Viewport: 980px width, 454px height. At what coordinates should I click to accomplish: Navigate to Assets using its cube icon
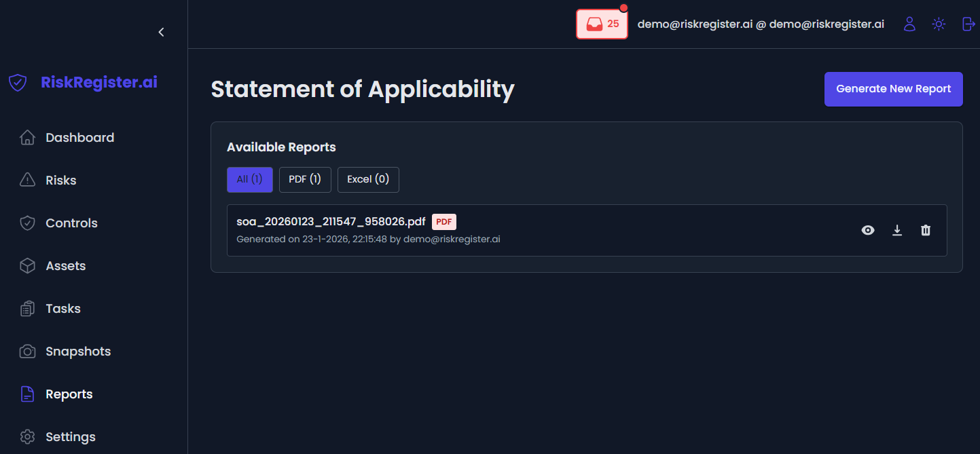pos(27,265)
